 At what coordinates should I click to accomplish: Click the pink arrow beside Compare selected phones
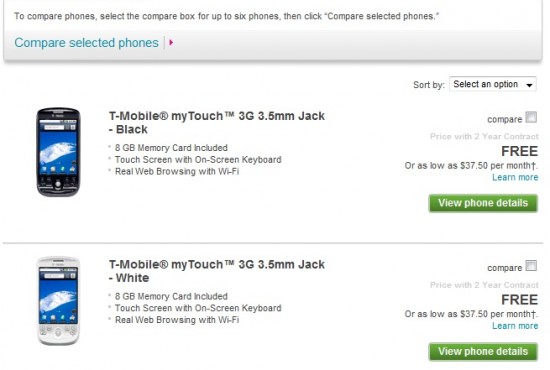pyautogui.click(x=171, y=42)
